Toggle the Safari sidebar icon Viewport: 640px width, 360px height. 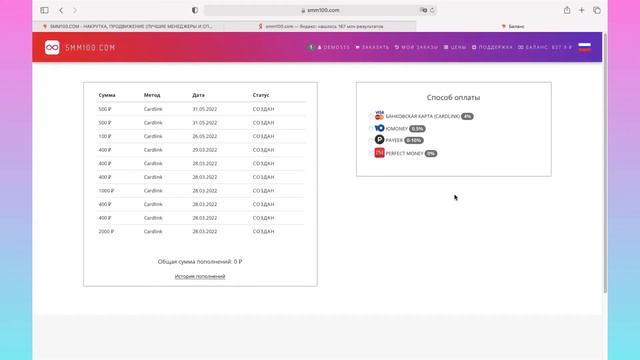[44, 10]
